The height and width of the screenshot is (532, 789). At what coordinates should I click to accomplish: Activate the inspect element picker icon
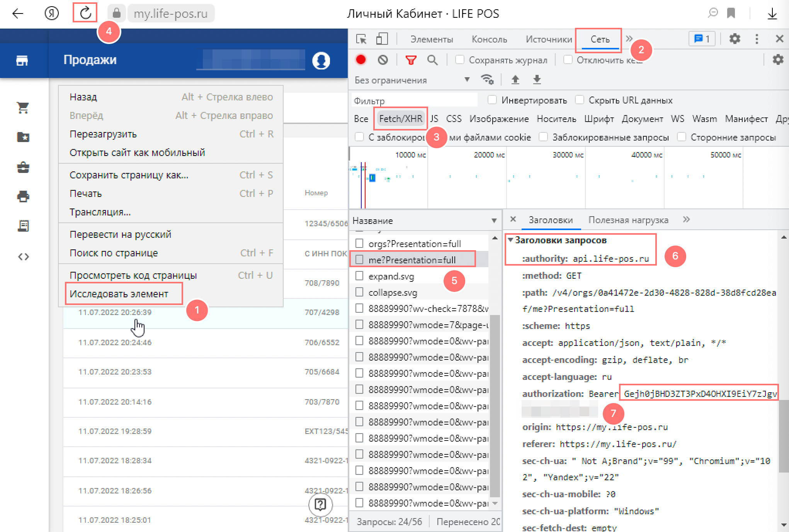click(361, 39)
